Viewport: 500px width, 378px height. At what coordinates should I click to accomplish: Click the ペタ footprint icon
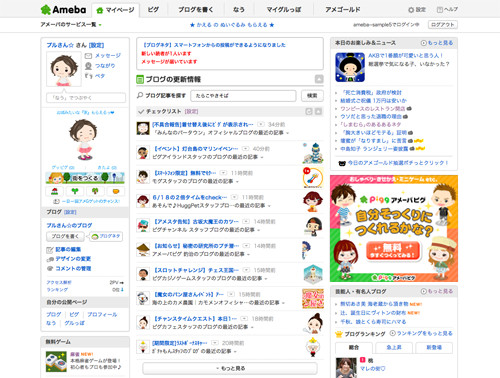(x=88, y=76)
